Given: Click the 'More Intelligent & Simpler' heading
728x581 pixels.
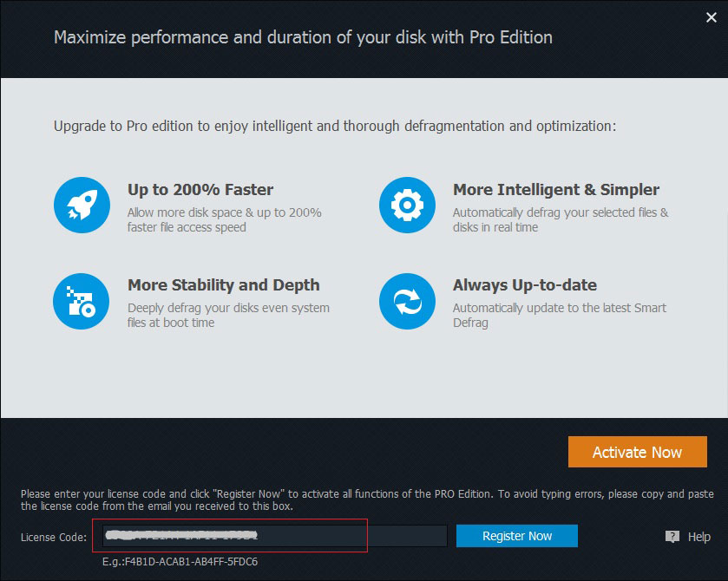Looking at the screenshot, I should (555, 189).
